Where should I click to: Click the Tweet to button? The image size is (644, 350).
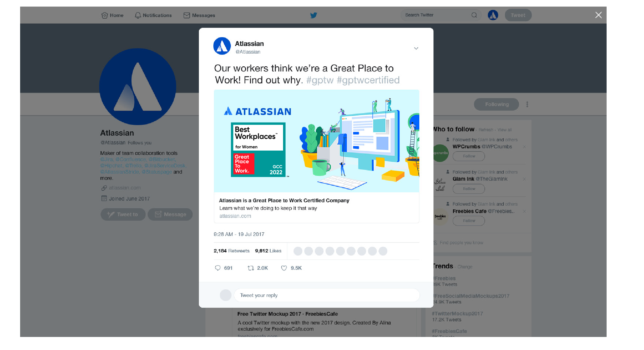[123, 214]
